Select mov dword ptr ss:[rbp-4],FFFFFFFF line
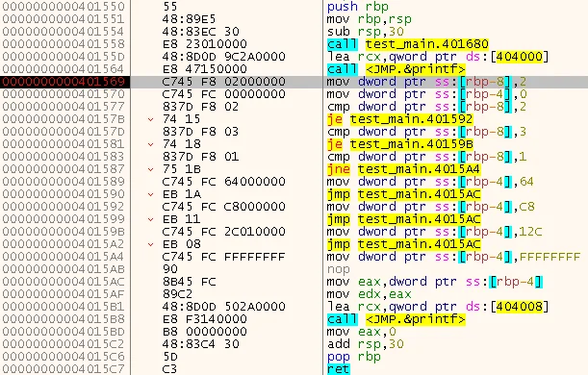 (x=453, y=257)
